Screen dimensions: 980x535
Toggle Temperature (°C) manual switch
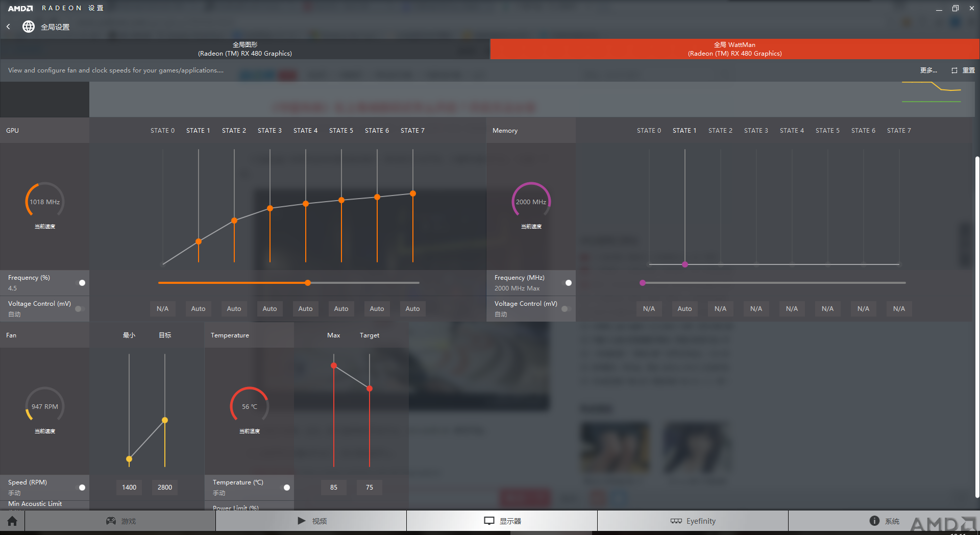pos(286,488)
